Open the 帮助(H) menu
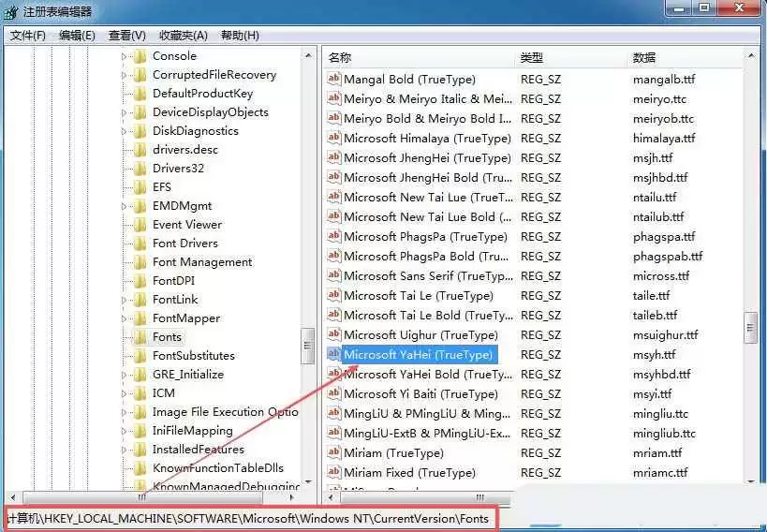Screen dimensions: 767x532 tap(240, 36)
